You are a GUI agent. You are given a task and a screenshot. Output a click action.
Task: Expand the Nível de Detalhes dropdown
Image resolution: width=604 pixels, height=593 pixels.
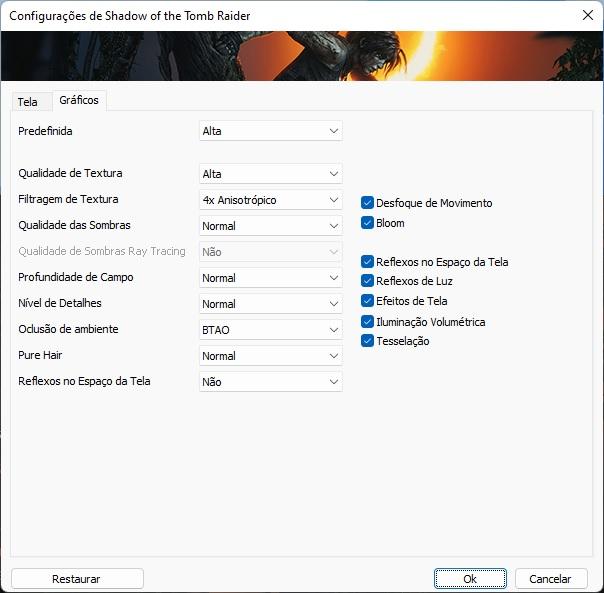270,304
